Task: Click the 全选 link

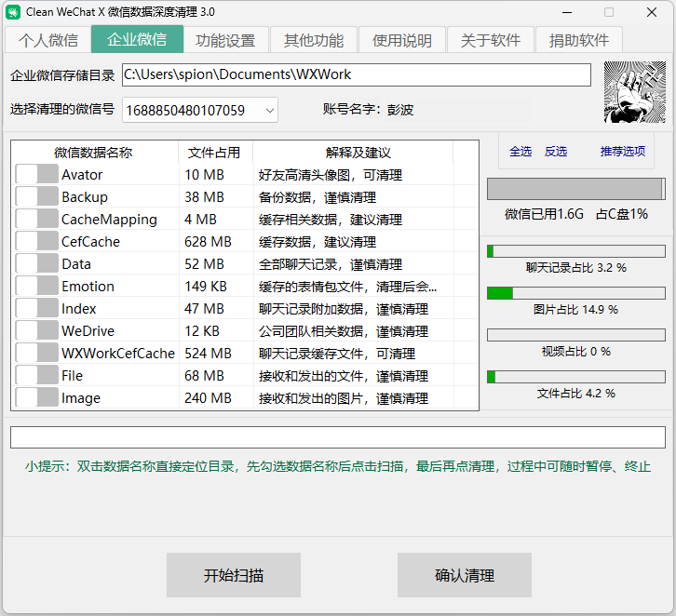Action: click(521, 151)
